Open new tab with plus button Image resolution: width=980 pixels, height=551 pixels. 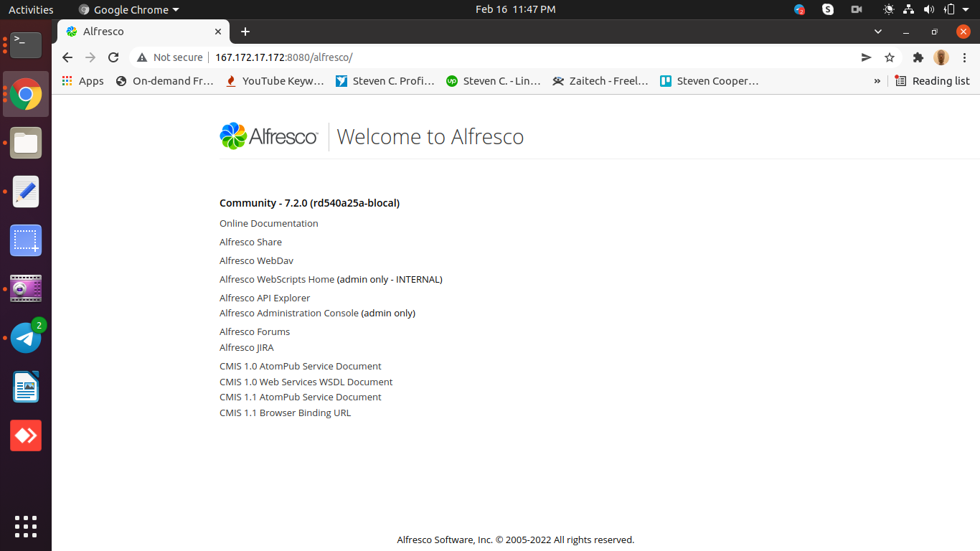pyautogui.click(x=245, y=32)
